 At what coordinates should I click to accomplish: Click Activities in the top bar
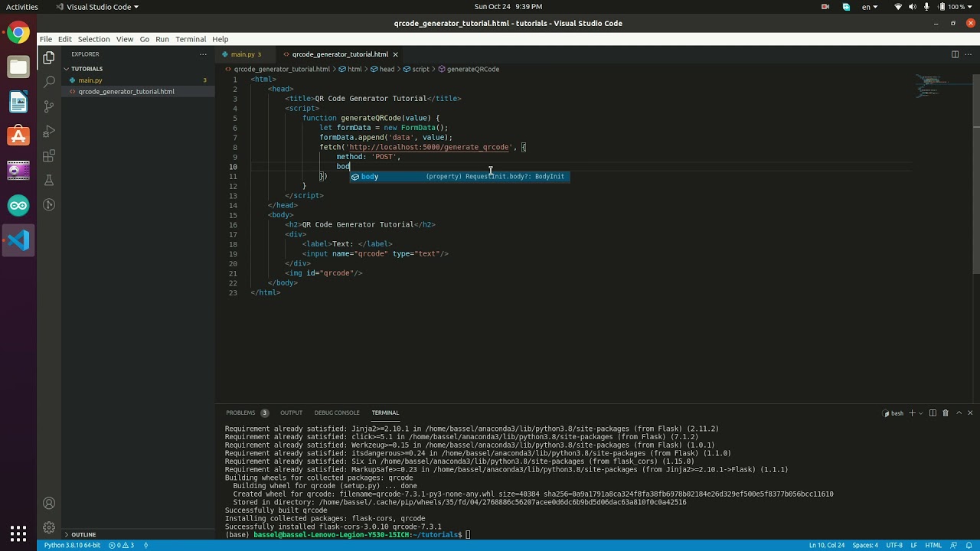[x=21, y=7]
